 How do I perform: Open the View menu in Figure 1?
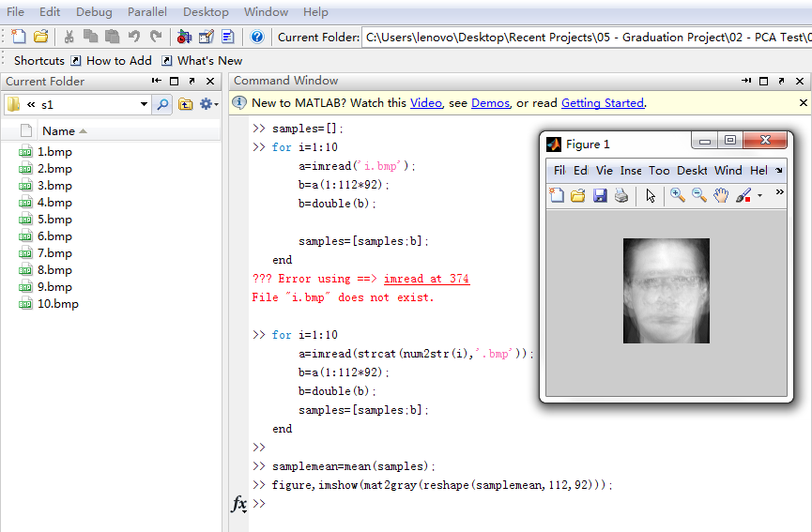click(x=605, y=170)
